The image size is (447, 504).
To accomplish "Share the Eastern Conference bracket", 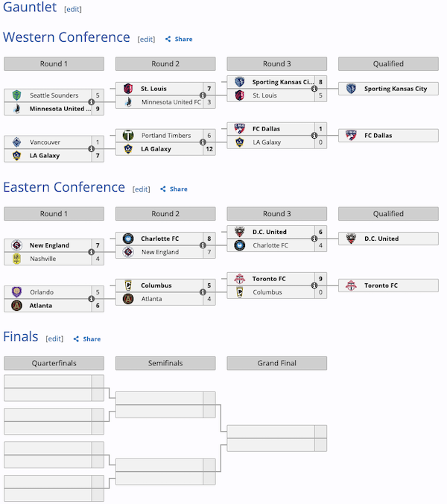I will 174,189.
